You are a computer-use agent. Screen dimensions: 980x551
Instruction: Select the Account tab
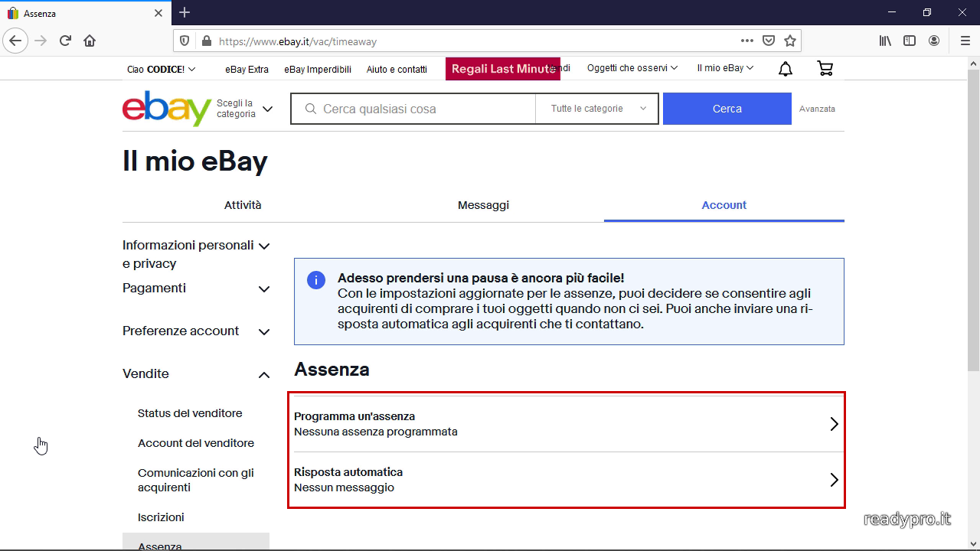pos(724,205)
